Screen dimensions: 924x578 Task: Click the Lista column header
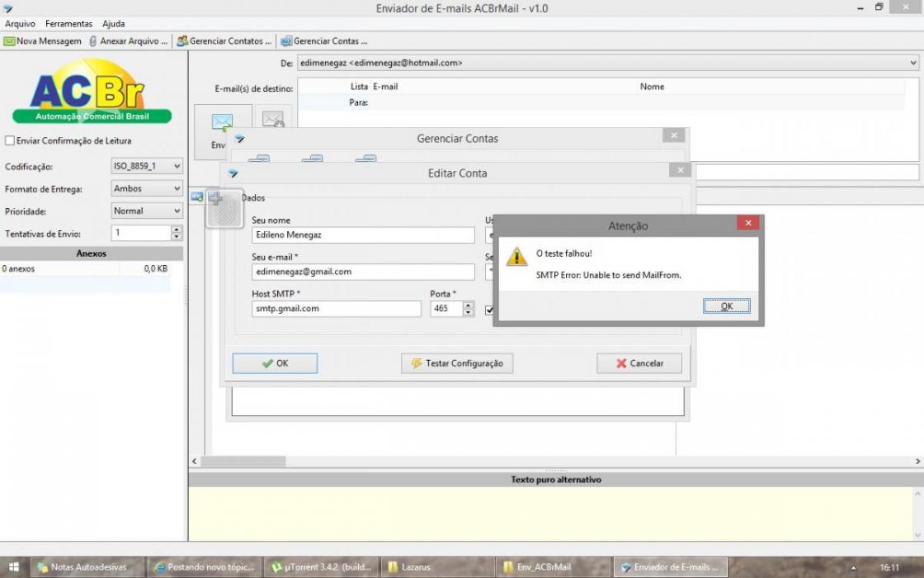[x=359, y=87]
